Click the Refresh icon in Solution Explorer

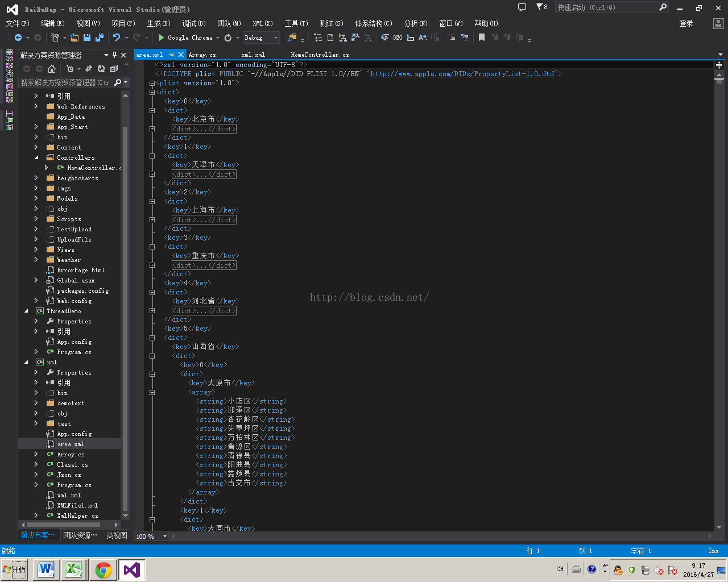click(101, 69)
